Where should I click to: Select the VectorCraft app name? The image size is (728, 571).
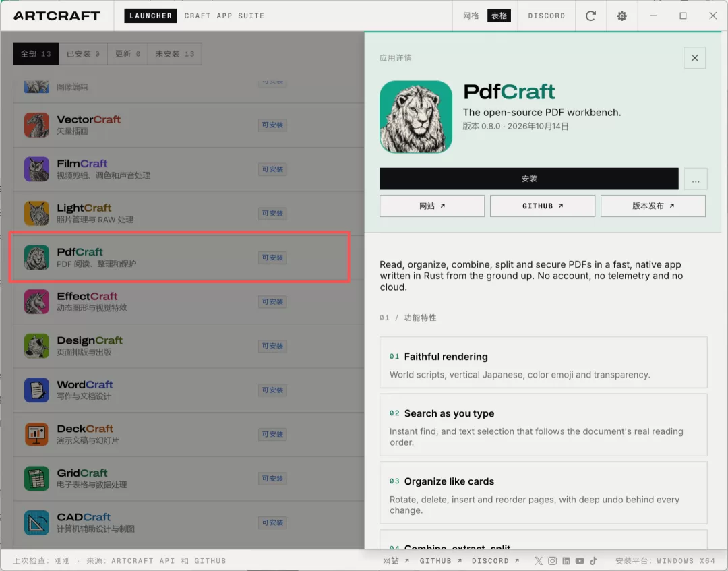(x=89, y=119)
